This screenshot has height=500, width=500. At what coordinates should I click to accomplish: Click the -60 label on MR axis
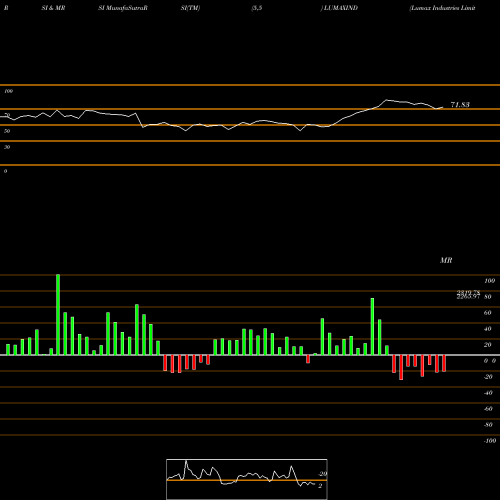488,409
